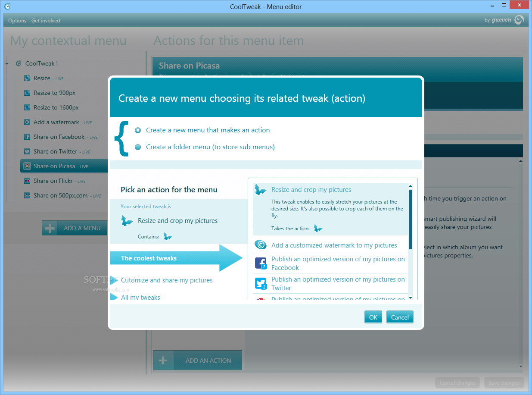The width and height of the screenshot is (532, 395).
Task: Click the Twitter icon in the menu tree
Action: coord(27,151)
